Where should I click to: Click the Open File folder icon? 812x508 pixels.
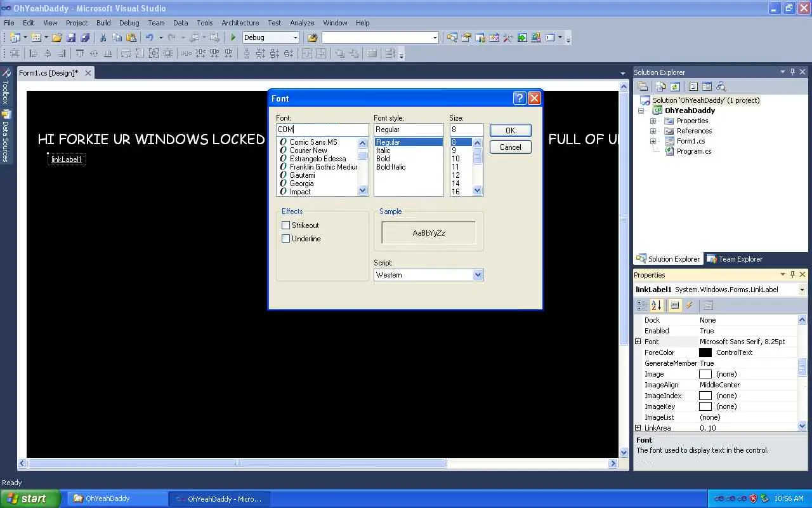pos(57,38)
